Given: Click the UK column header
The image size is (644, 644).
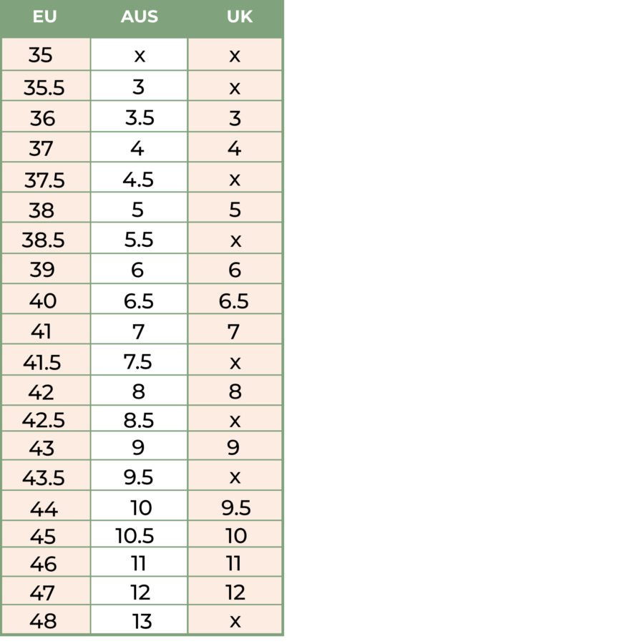Looking at the screenshot, I should coord(239,17).
